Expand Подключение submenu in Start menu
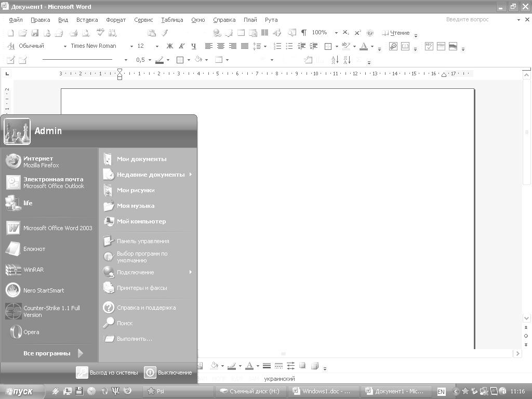 click(x=148, y=272)
